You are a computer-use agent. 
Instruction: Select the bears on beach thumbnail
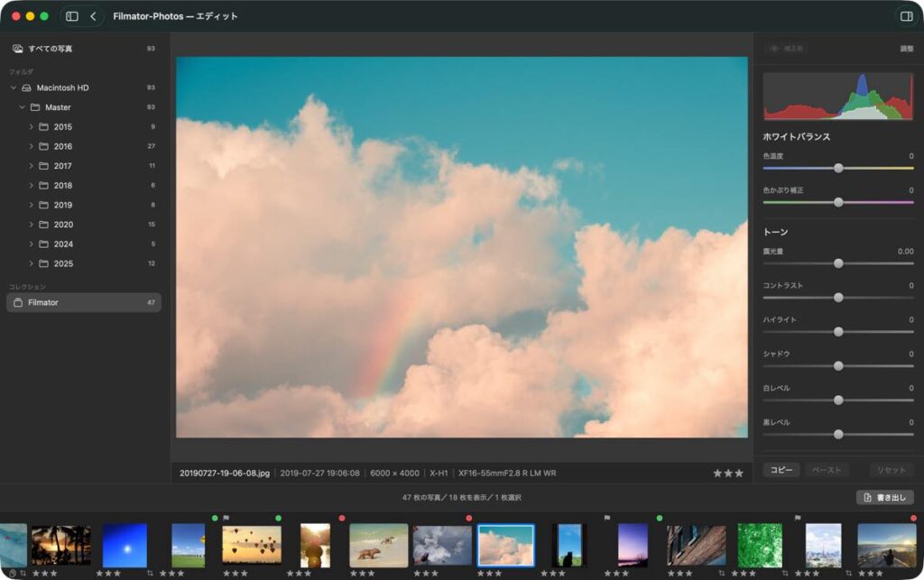[378, 545]
